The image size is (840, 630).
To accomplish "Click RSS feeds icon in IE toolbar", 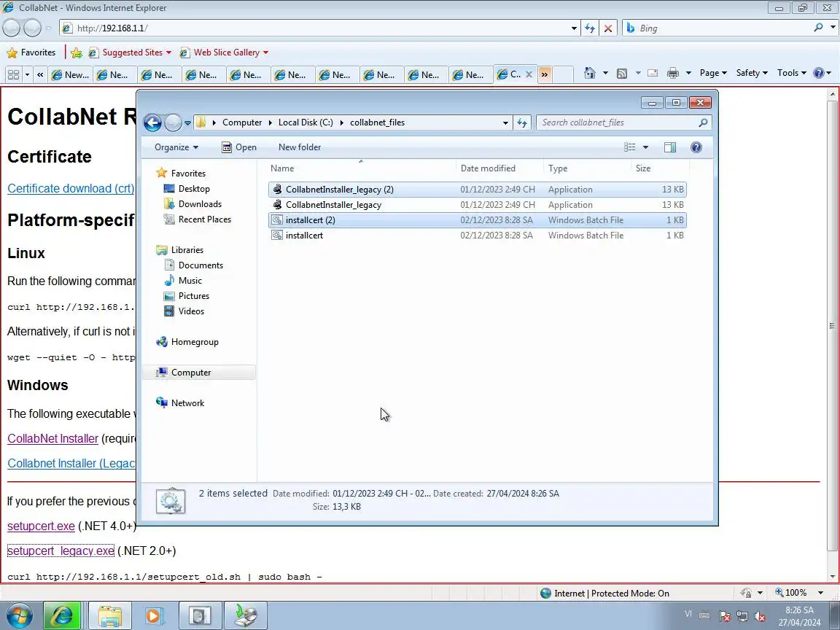I will click(x=622, y=74).
